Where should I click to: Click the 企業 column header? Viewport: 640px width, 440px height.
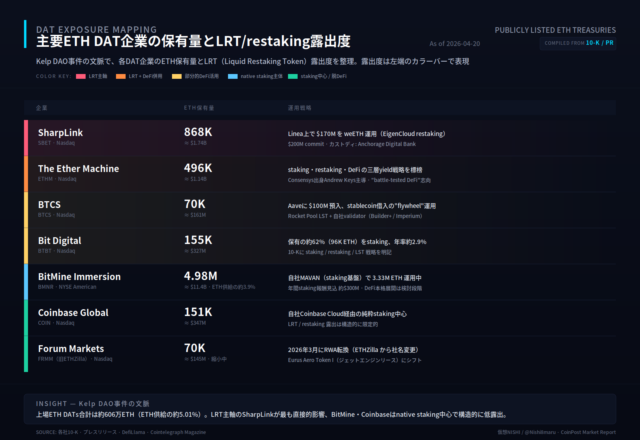tap(42, 106)
